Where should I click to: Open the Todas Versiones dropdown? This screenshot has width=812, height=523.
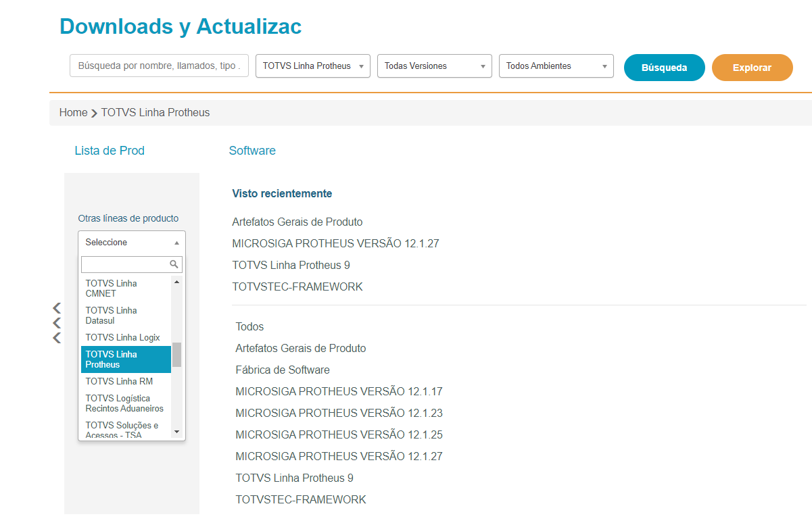pos(435,66)
